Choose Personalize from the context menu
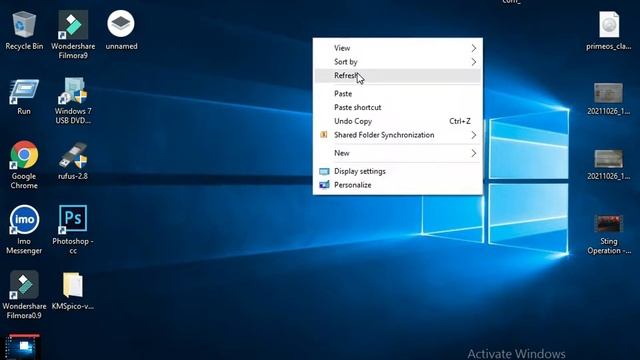The width and height of the screenshot is (640, 360). tap(398, 185)
